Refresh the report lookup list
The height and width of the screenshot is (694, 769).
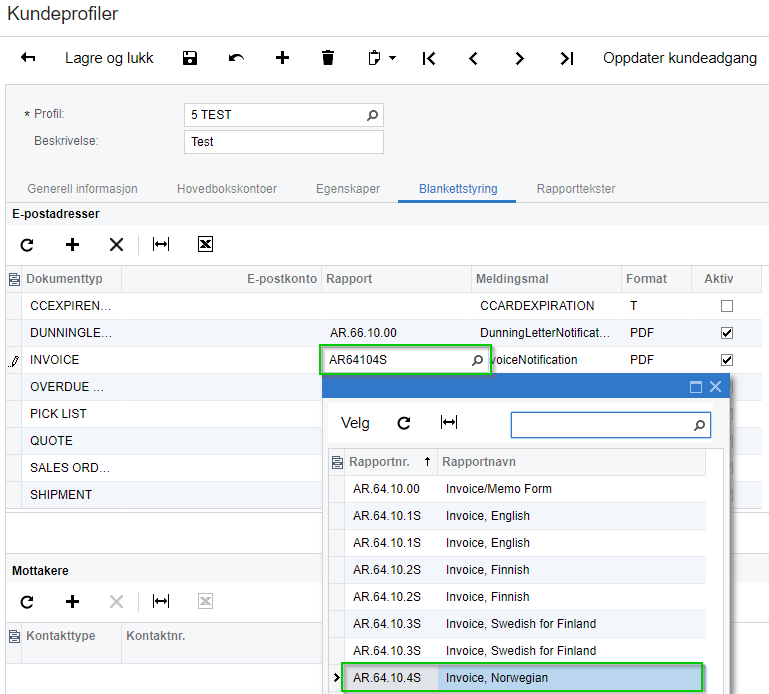[x=404, y=423]
